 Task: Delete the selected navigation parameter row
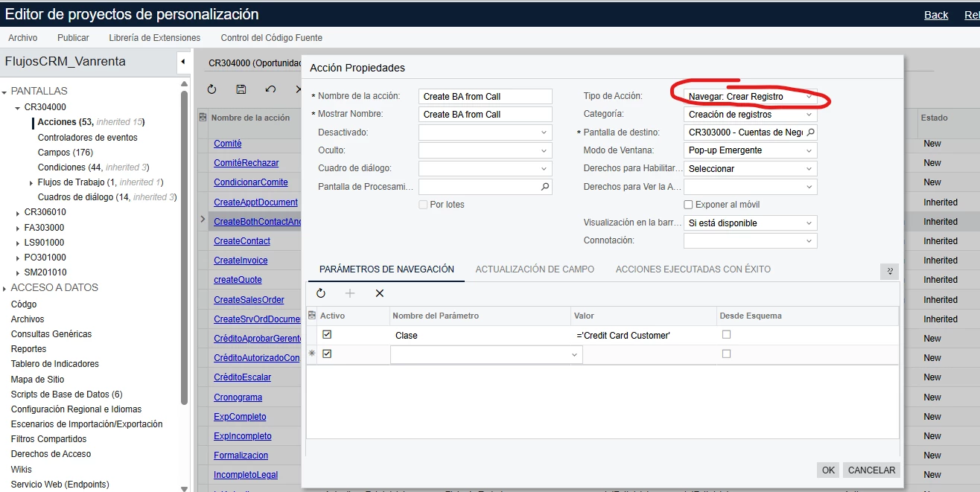(379, 293)
